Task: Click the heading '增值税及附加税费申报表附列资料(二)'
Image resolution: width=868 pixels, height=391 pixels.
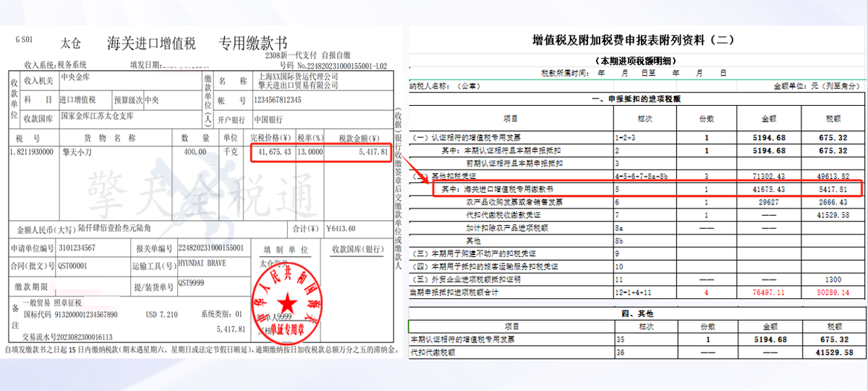Action: (633, 39)
